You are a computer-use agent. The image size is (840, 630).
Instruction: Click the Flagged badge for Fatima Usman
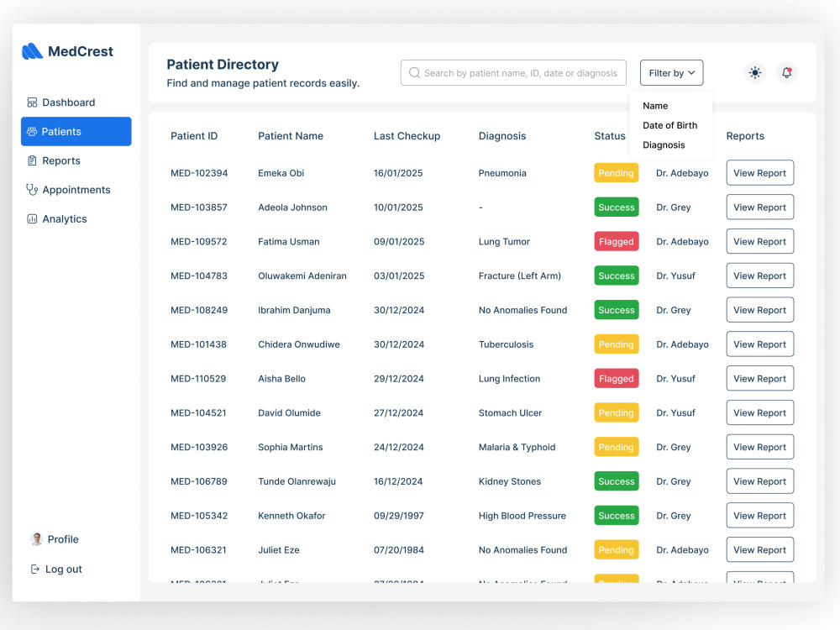coord(616,242)
